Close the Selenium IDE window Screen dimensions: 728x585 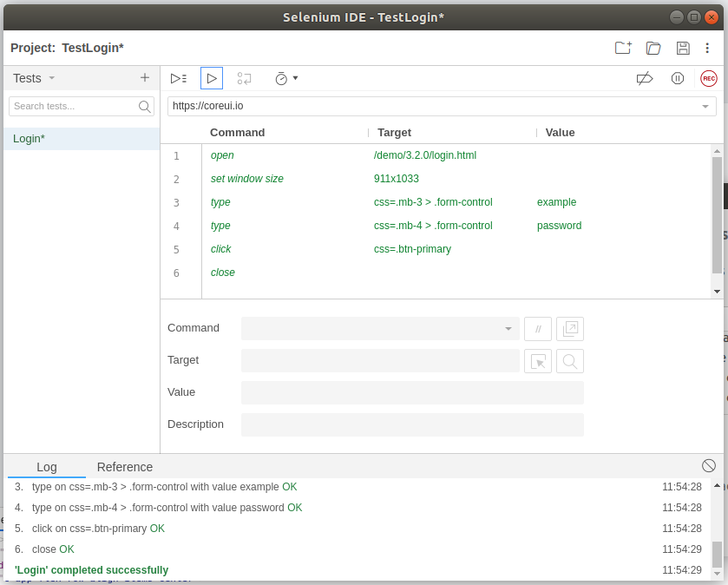[x=711, y=17]
